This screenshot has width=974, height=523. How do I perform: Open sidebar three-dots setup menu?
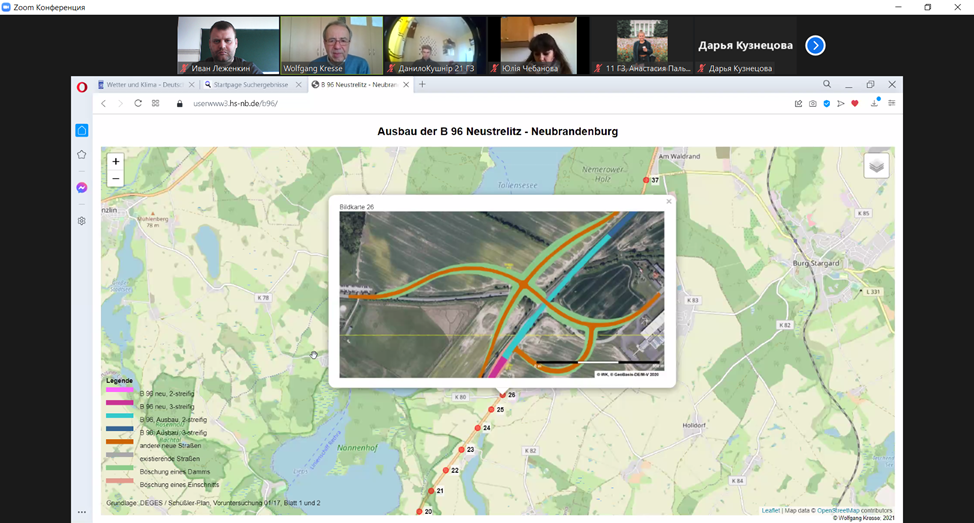click(x=81, y=512)
